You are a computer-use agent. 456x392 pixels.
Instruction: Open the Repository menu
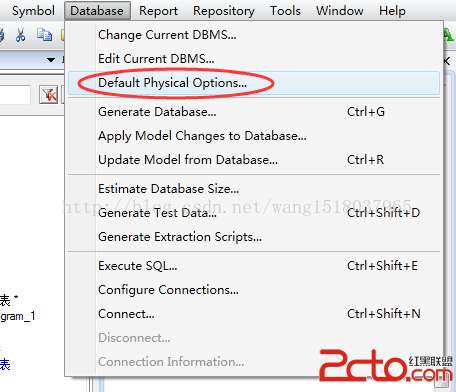tap(224, 11)
